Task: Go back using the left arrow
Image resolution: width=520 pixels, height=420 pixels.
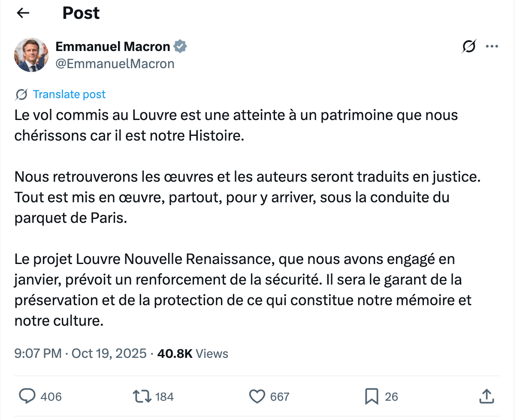Action: pos(23,13)
